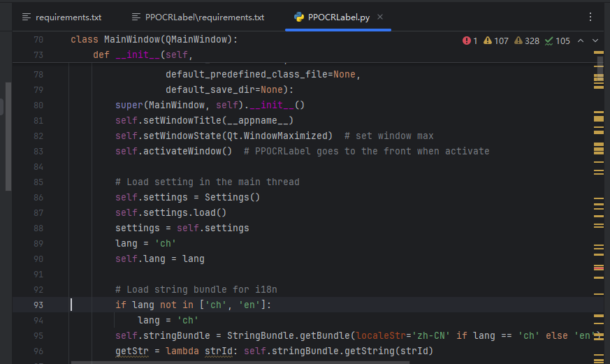Click 'getStr' lambda variable on line 96
Viewport: 610px width, 364px height.
tap(132, 351)
